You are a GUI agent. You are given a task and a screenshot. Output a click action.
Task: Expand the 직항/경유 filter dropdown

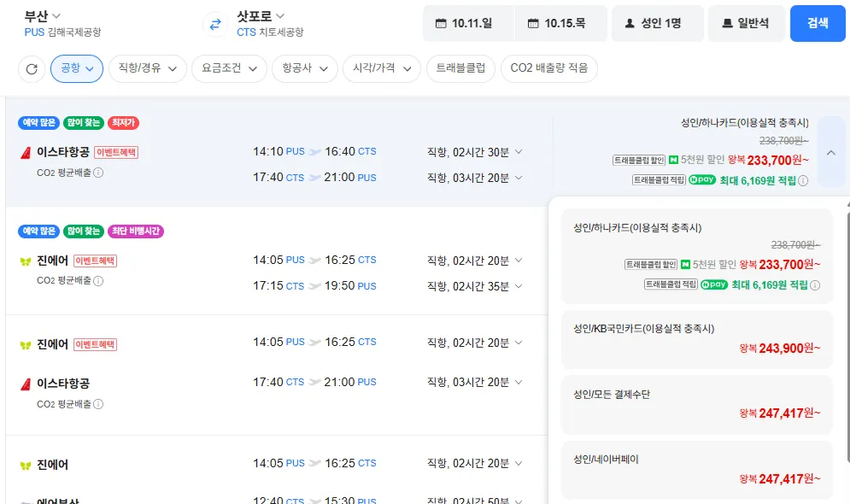pyautogui.click(x=148, y=69)
